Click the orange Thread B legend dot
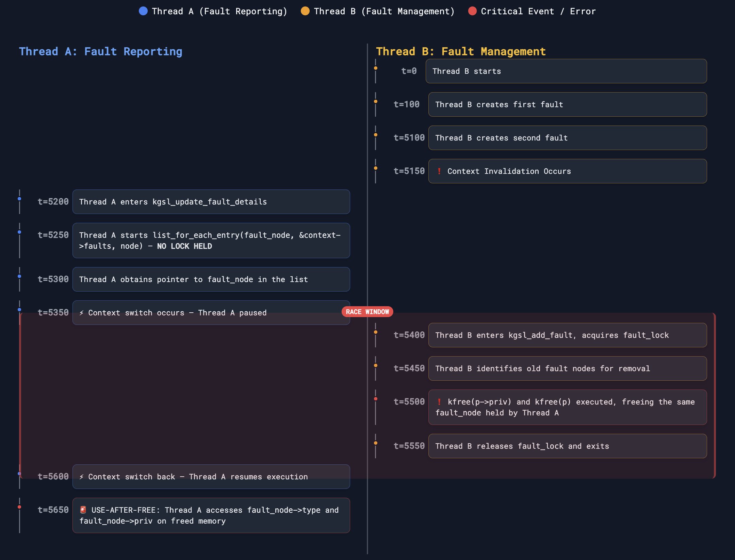Image resolution: width=735 pixels, height=560 pixels. pos(305,11)
